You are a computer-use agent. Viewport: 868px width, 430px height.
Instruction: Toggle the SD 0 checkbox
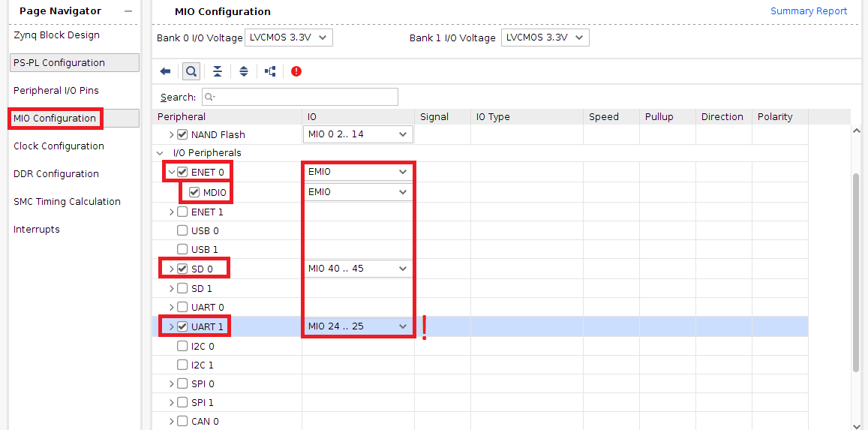[182, 269]
